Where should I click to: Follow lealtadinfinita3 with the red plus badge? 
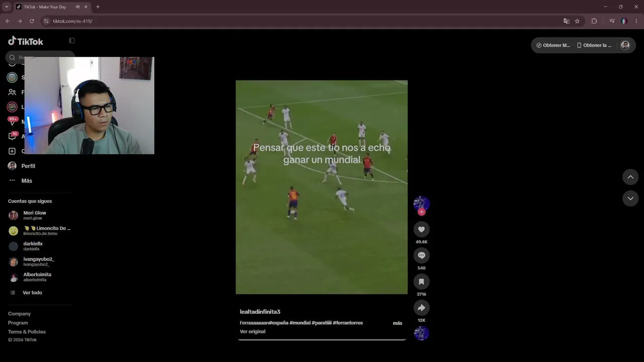(x=422, y=212)
